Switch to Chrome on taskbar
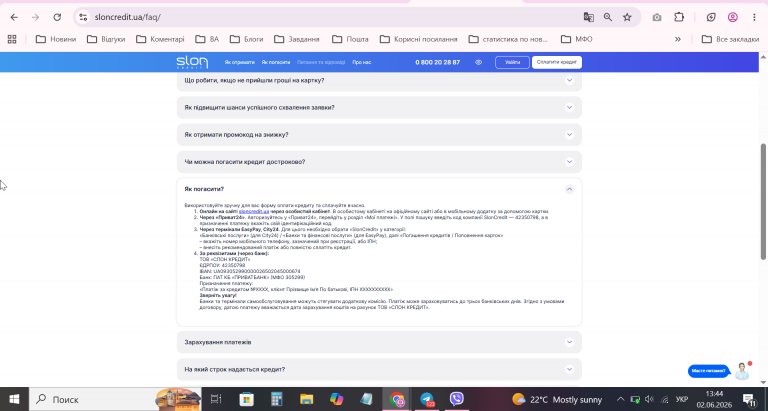Viewport: 768px width, 411px height. click(397, 399)
